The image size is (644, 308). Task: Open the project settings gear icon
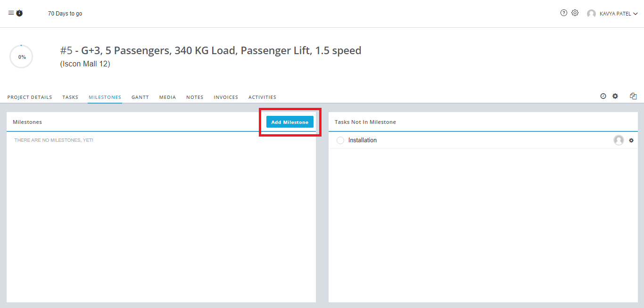(x=615, y=96)
